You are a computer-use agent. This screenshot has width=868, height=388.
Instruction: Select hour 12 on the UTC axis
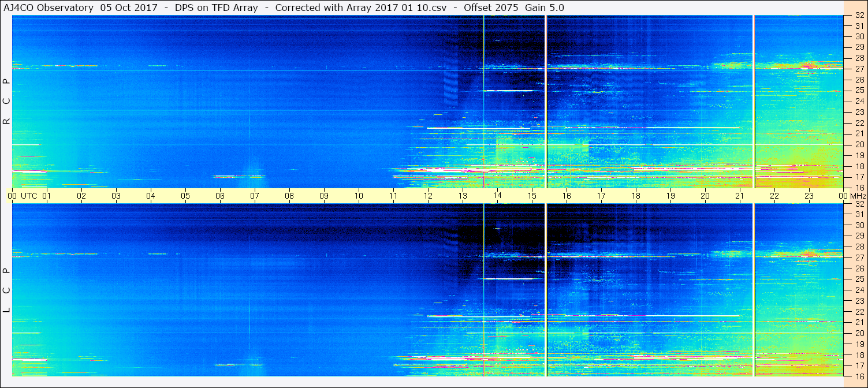(428, 196)
